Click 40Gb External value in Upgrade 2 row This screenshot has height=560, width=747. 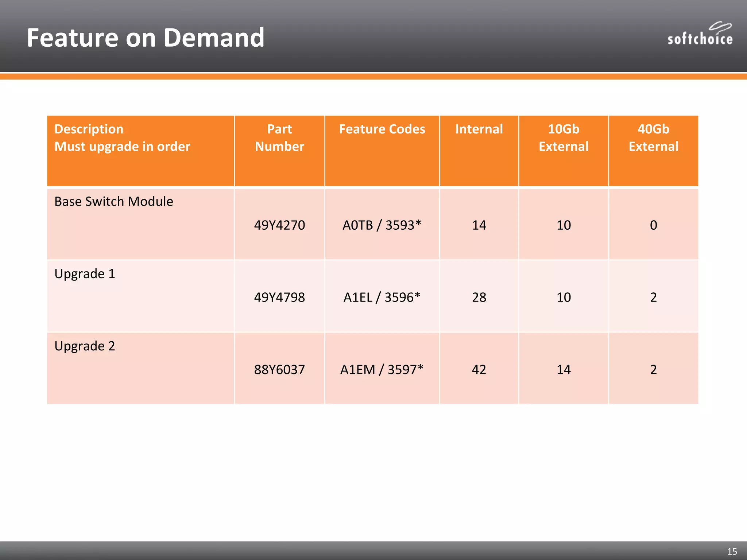(x=653, y=369)
